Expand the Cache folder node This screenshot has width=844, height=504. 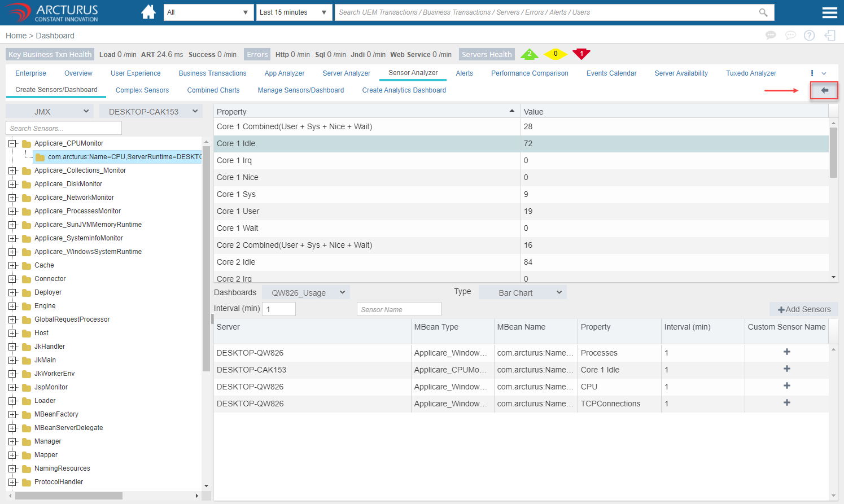coord(12,265)
